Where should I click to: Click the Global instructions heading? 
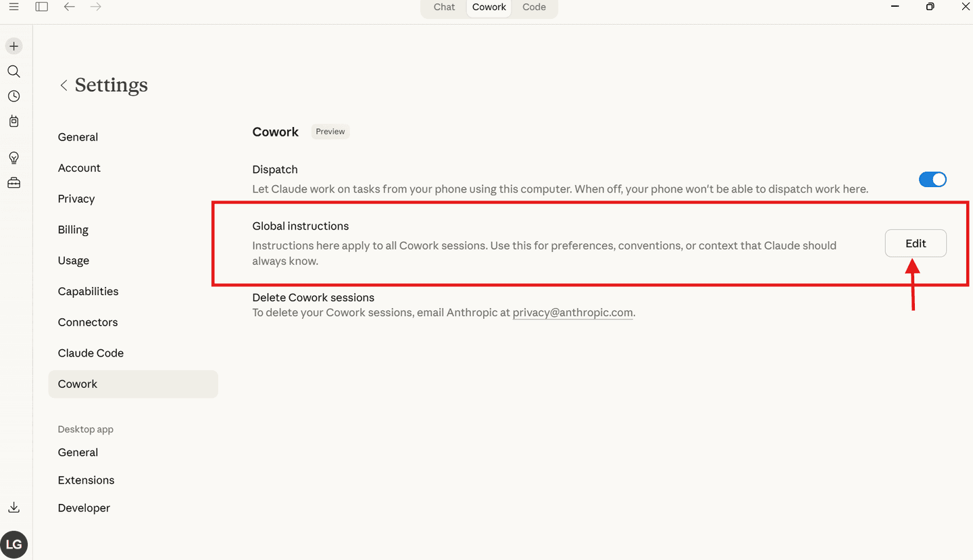pos(301,226)
